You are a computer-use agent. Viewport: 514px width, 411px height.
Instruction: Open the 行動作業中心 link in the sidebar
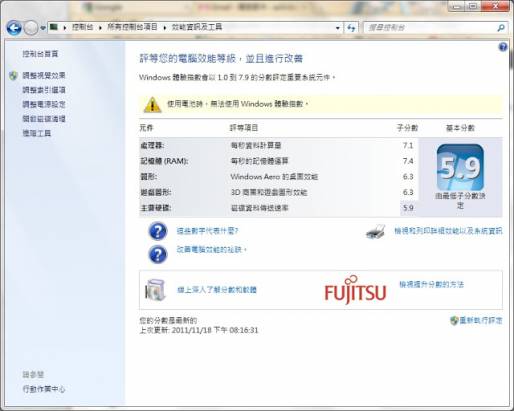[44, 389]
